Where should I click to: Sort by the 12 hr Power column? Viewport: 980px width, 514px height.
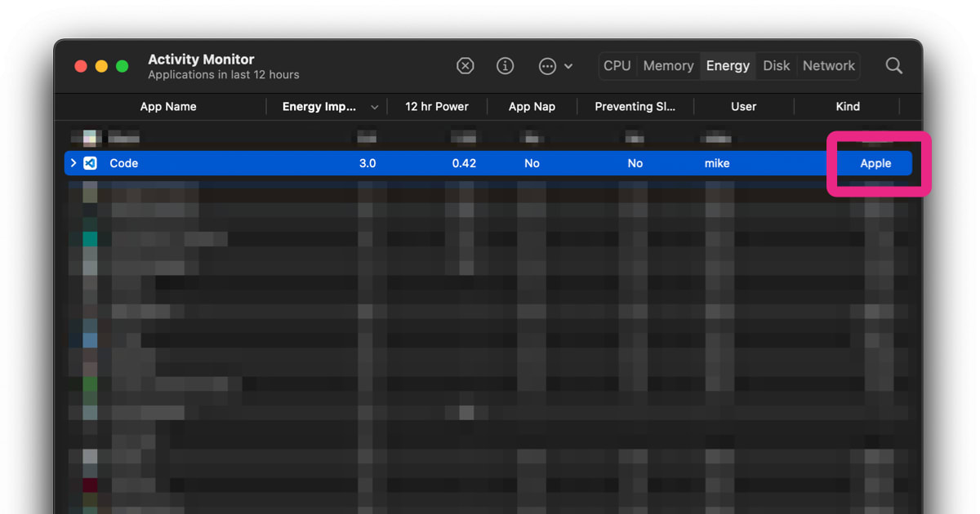pyautogui.click(x=436, y=107)
